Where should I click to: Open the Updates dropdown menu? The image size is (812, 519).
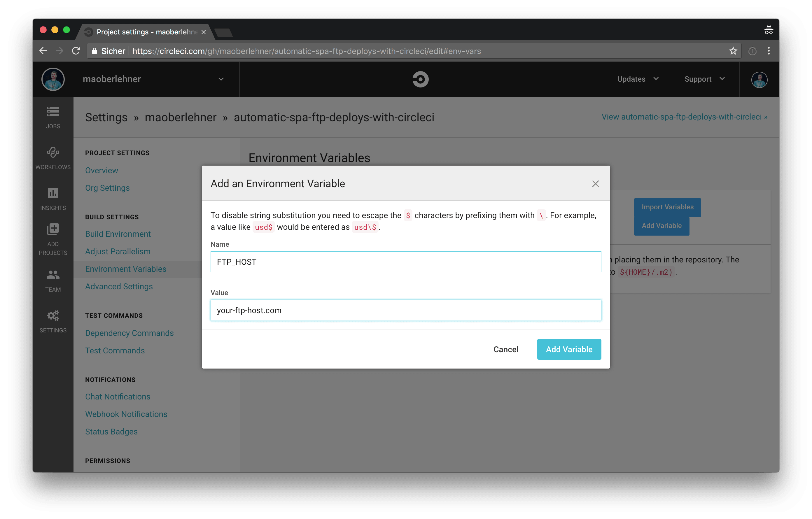(x=637, y=79)
